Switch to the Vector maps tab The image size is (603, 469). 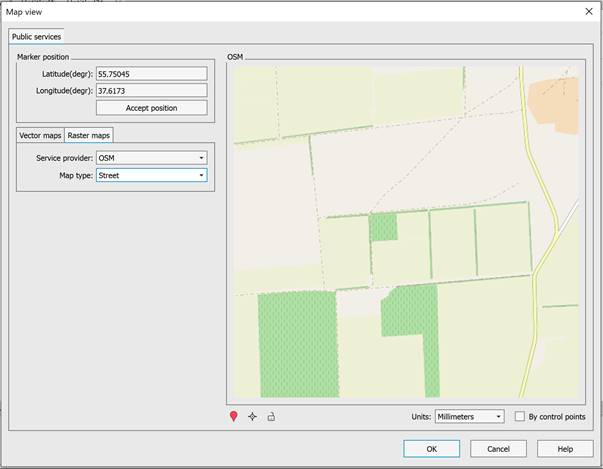pyautogui.click(x=41, y=135)
